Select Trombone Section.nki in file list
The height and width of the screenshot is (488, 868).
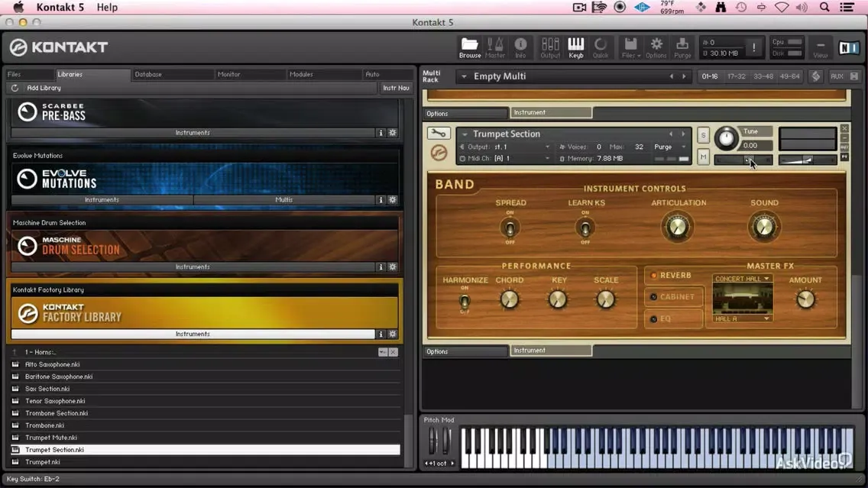point(205,413)
